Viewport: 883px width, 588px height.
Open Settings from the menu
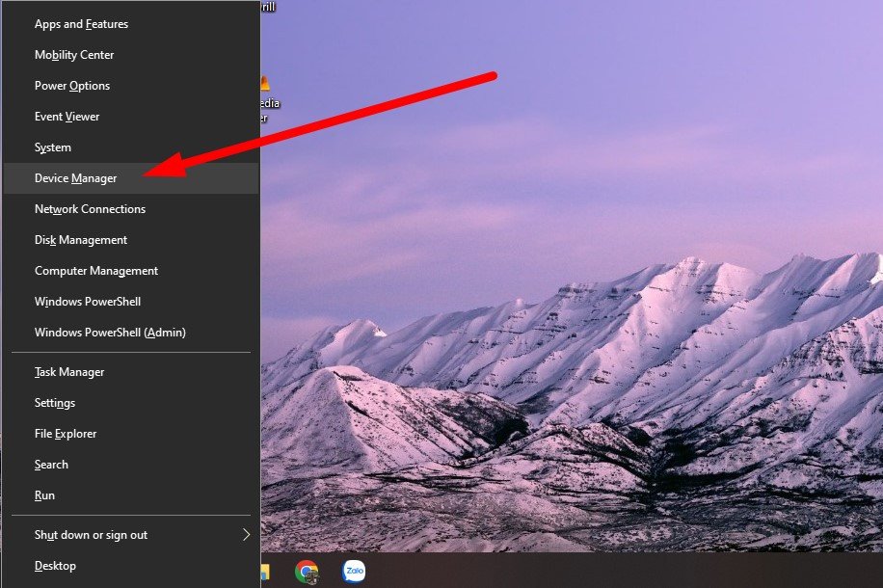(x=54, y=403)
